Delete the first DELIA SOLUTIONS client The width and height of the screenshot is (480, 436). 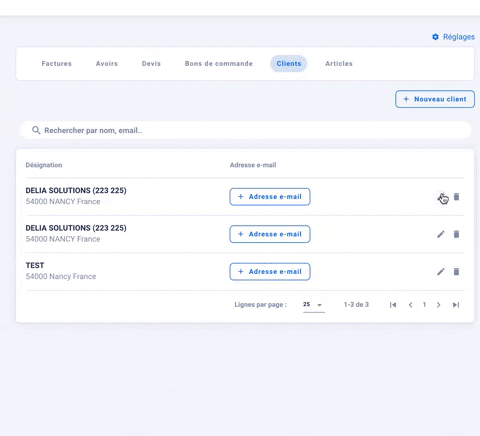pyautogui.click(x=456, y=197)
